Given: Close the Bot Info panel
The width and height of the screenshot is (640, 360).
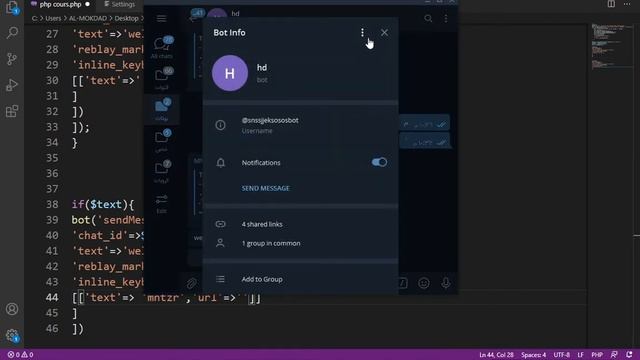Looking at the screenshot, I should 384,32.
